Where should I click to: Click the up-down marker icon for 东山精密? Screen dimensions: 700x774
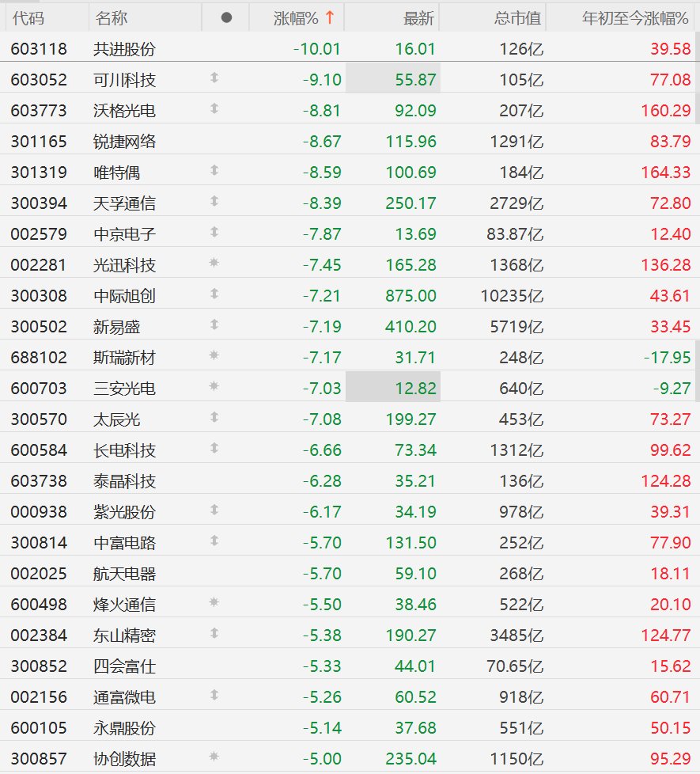click(214, 633)
